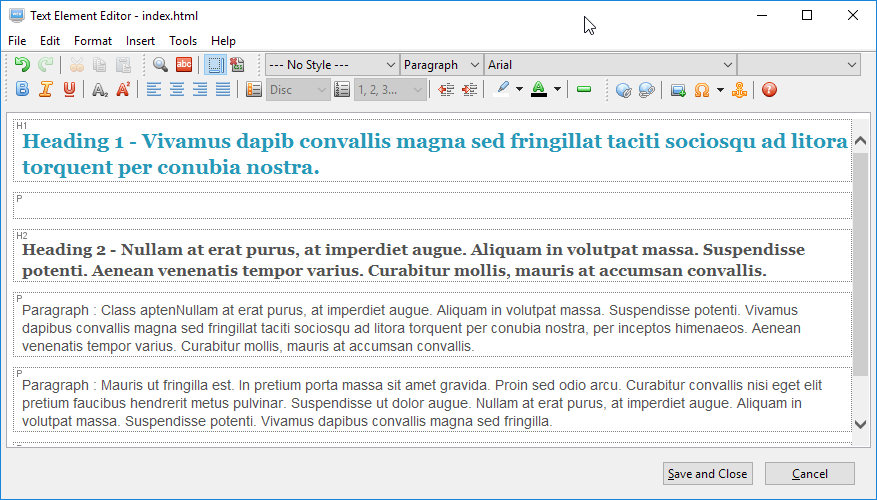Viewport: 877px width, 500px height.
Task: Apply superscript formatting
Action: click(x=123, y=89)
